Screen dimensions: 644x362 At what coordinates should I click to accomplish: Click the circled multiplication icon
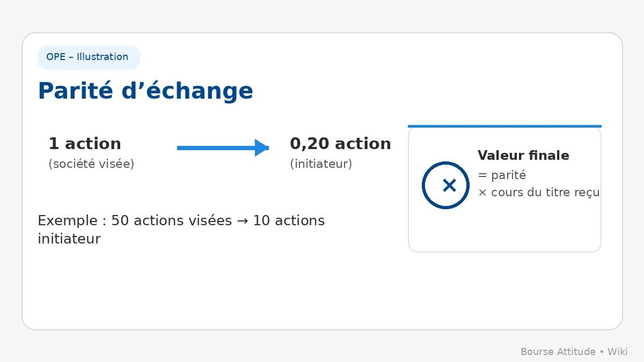[x=446, y=186]
